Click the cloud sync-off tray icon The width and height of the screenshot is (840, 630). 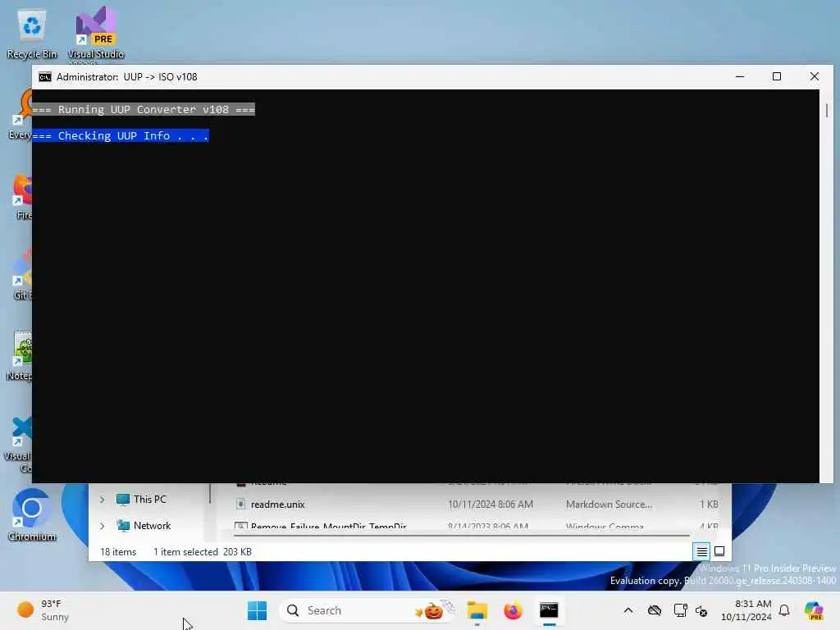(x=654, y=610)
